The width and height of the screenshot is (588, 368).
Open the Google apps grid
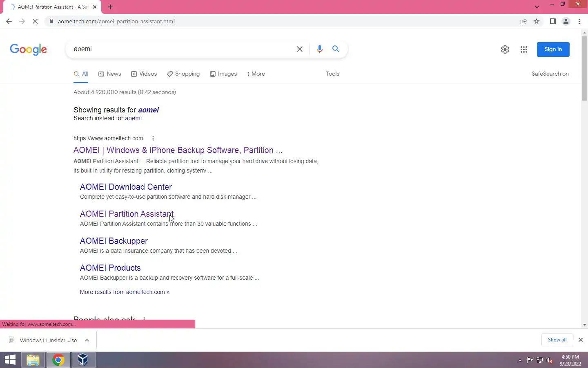click(524, 49)
